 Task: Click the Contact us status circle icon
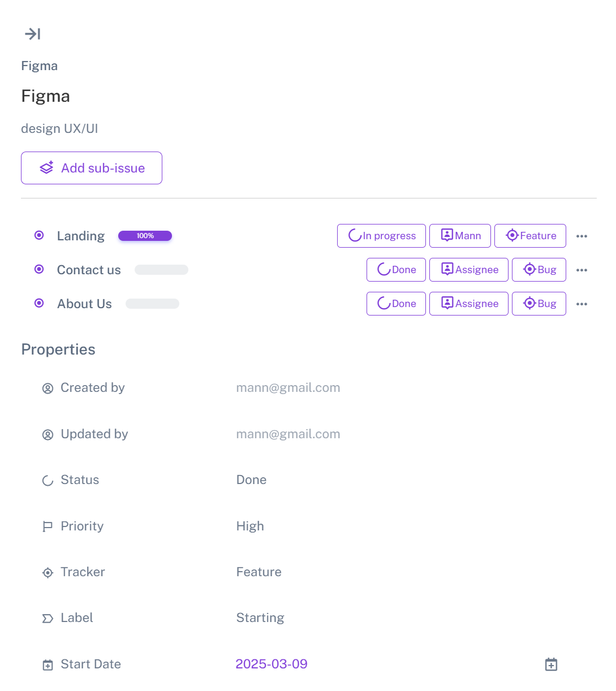point(39,269)
